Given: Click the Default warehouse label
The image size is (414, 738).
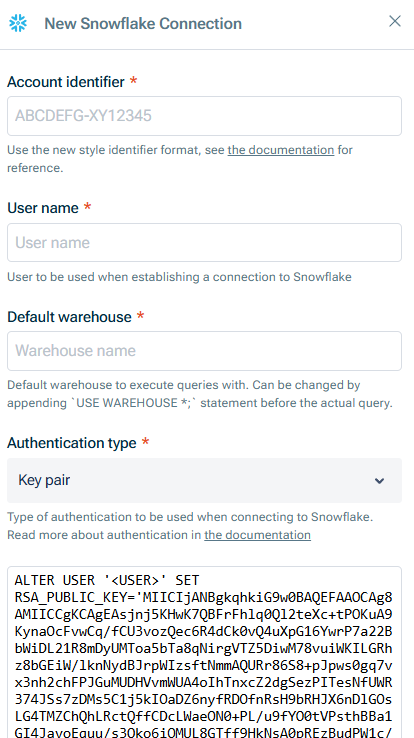Looking at the screenshot, I should (69, 317).
